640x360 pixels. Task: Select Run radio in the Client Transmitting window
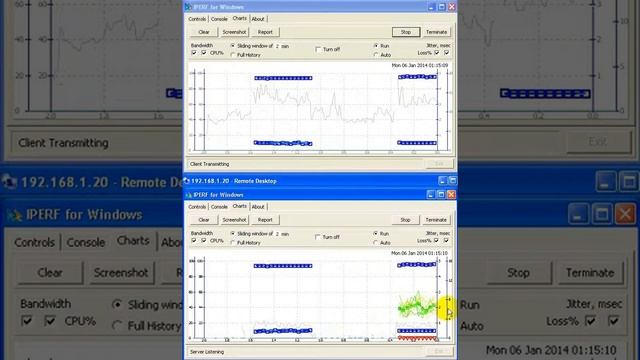(376, 46)
